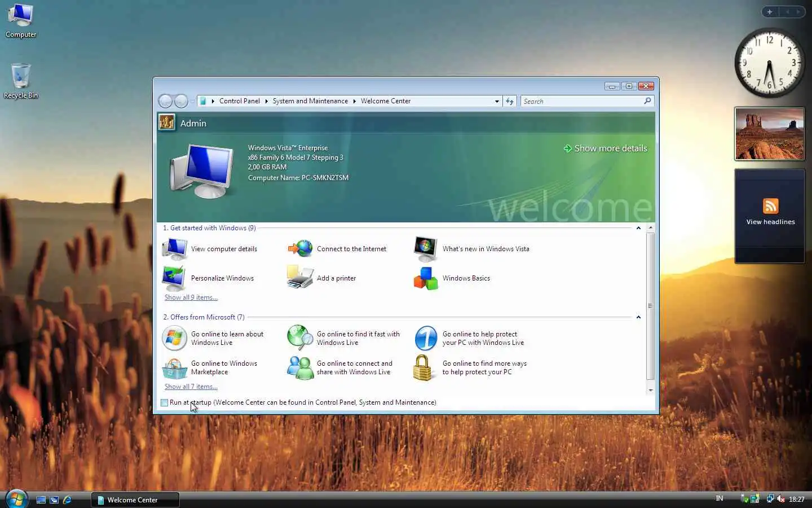Open the Add a printer icon
The height and width of the screenshot is (508, 812).
click(x=300, y=277)
